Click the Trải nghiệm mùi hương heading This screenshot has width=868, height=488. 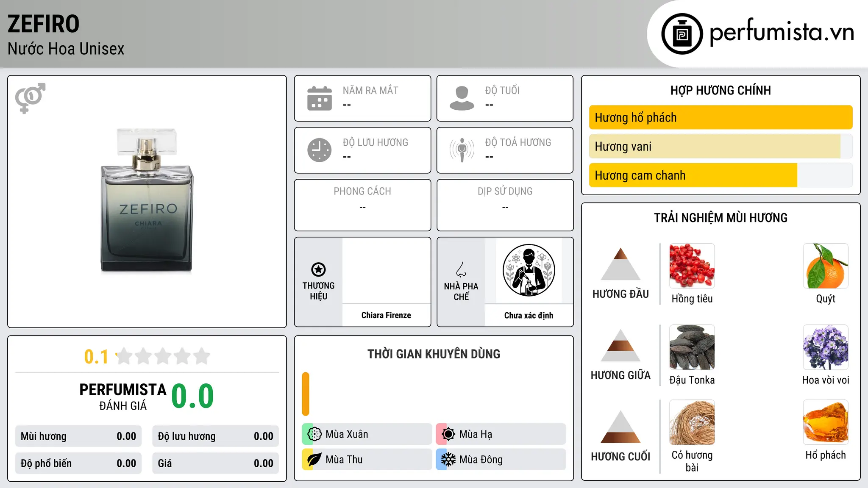(721, 218)
